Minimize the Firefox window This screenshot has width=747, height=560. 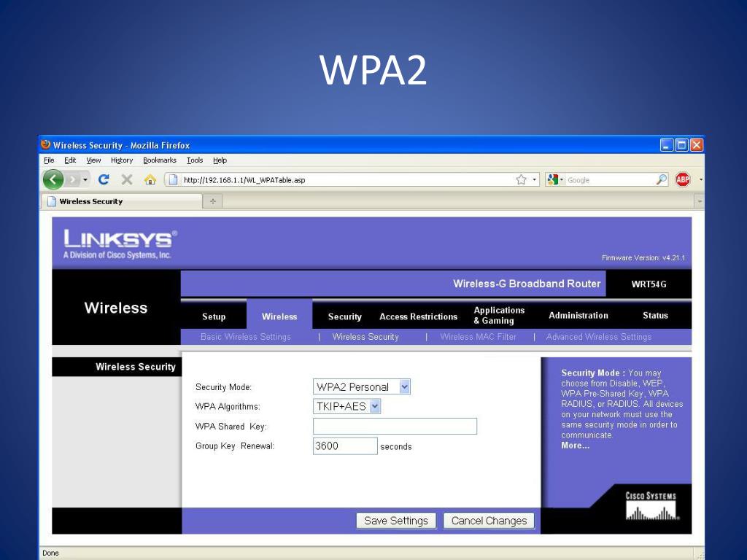click(667, 145)
